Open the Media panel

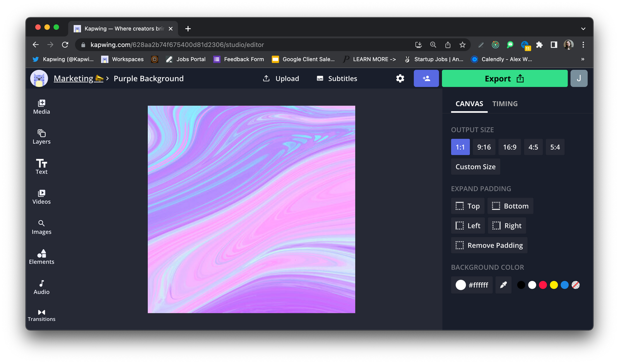(x=41, y=107)
